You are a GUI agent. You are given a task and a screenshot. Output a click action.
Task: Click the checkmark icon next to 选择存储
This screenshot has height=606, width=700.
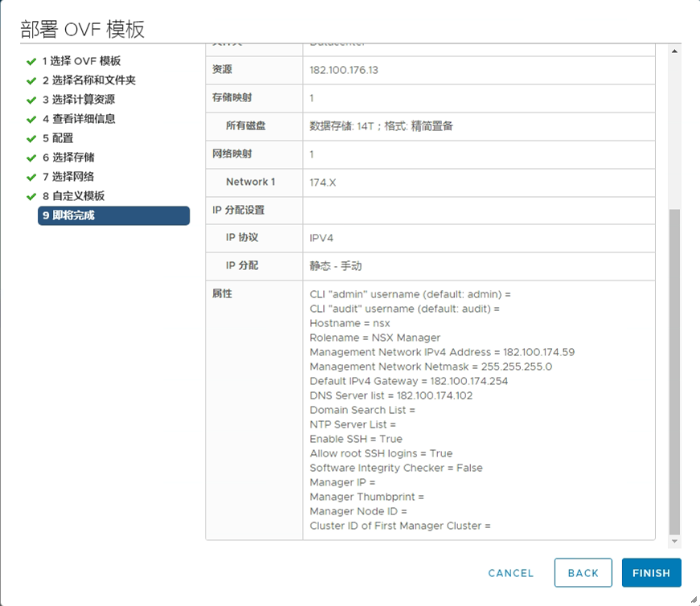[x=31, y=158]
